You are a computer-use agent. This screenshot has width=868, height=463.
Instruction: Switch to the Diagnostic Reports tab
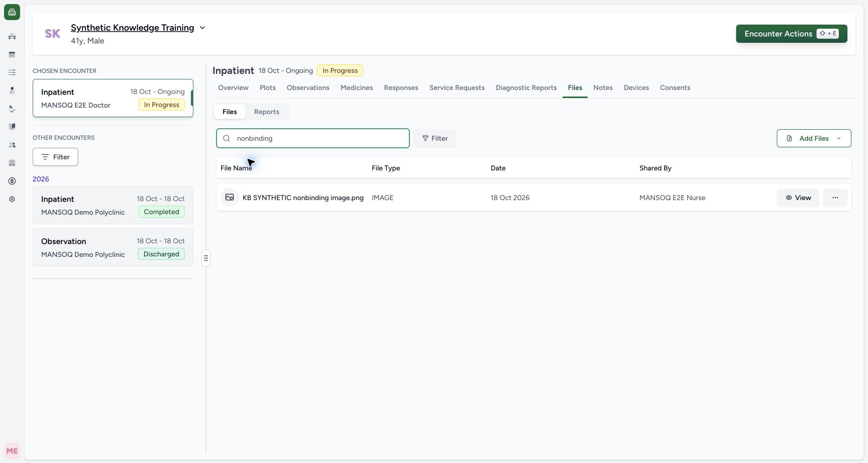[x=526, y=87]
